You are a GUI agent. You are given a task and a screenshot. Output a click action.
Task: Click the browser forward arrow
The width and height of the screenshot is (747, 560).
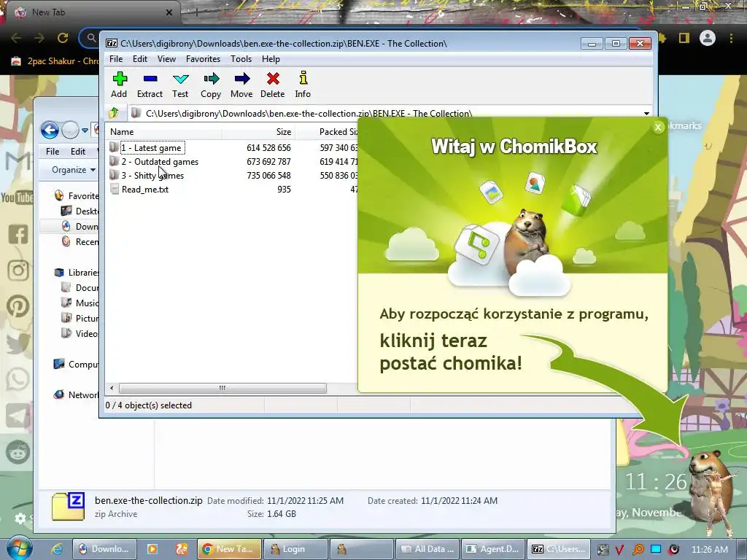coord(39,38)
